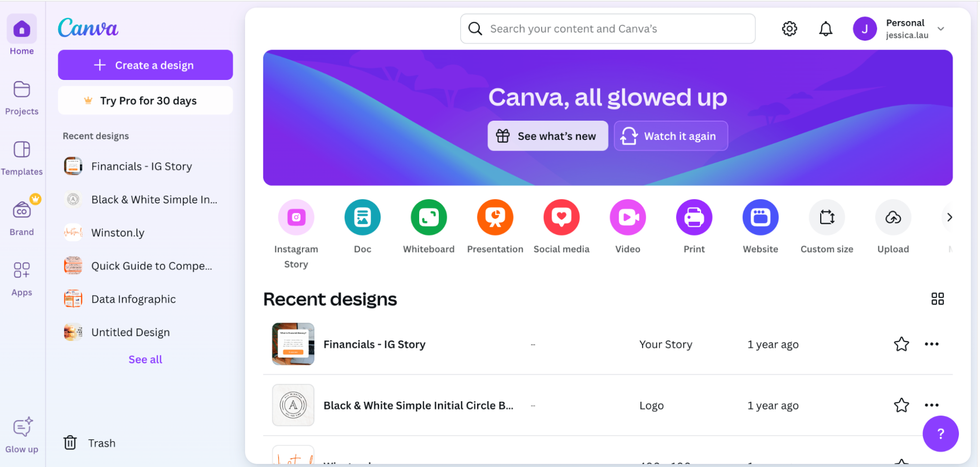Click the Try Pro for 30 days button
Viewport: 980px width, 467px height.
(x=145, y=100)
